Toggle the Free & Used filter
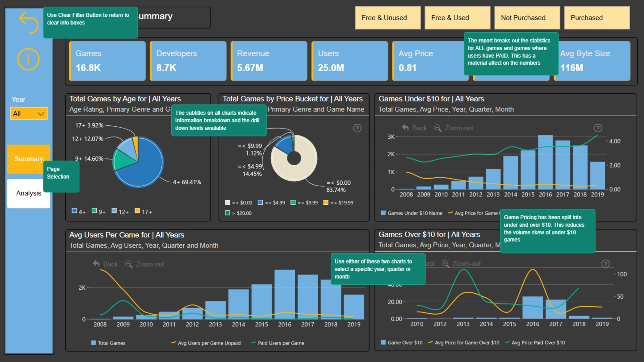 pos(457,18)
